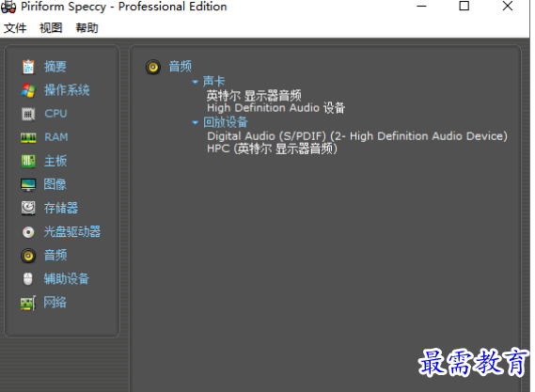Select the Digital Audio (S/PDIF) playback entry

click(357, 136)
